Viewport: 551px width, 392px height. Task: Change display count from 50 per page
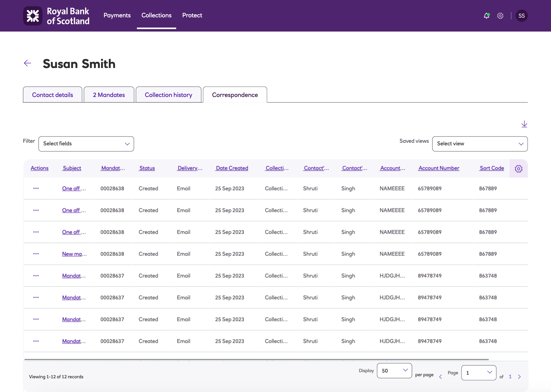coord(394,371)
